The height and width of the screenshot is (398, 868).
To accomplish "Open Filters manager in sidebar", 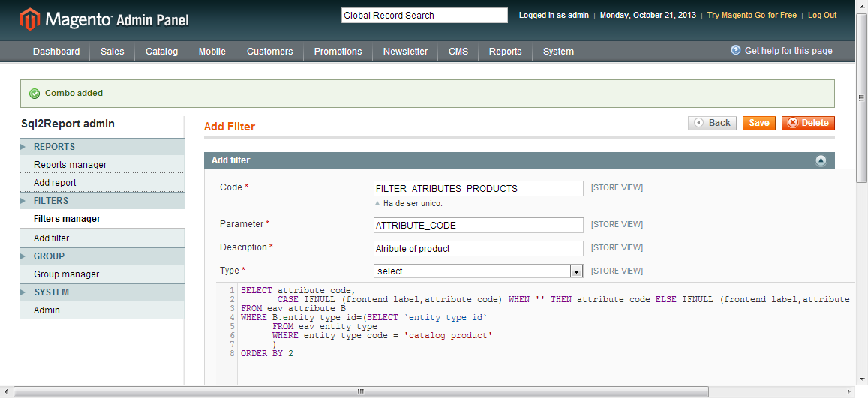I will tap(103, 219).
